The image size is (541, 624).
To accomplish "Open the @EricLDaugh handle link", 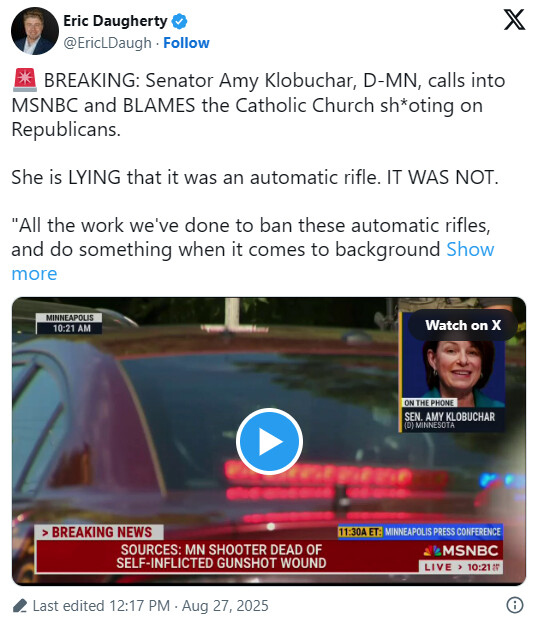I will [x=107, y=43].
